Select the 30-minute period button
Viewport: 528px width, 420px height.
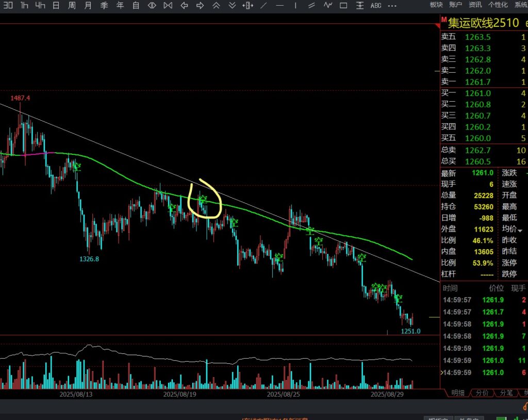point(8,5)
